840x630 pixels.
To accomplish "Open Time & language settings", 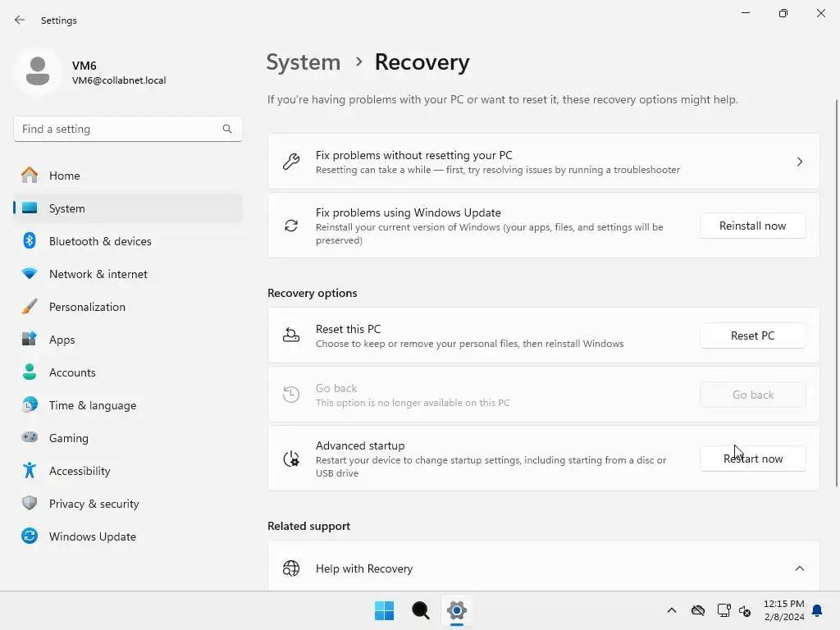I will click(128, 405).
